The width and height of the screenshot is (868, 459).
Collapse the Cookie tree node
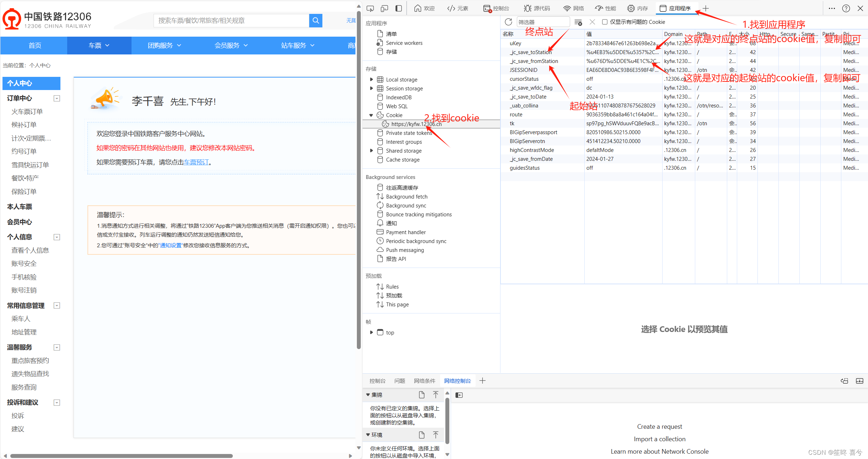click(x=371, y=115)
